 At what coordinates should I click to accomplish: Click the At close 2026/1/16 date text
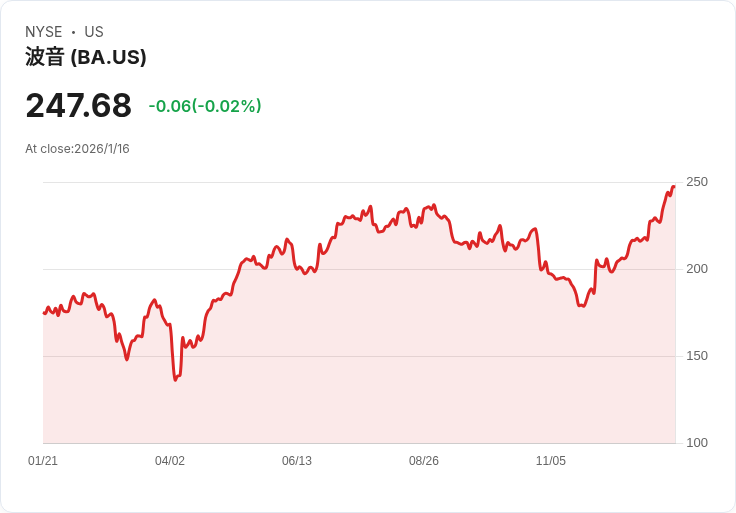(77, 149)
